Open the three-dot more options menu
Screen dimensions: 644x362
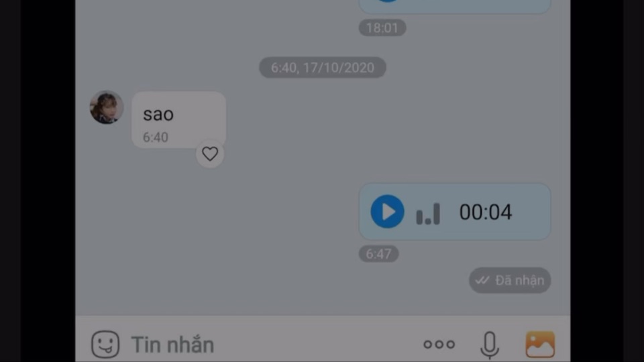tap(439, 344)
